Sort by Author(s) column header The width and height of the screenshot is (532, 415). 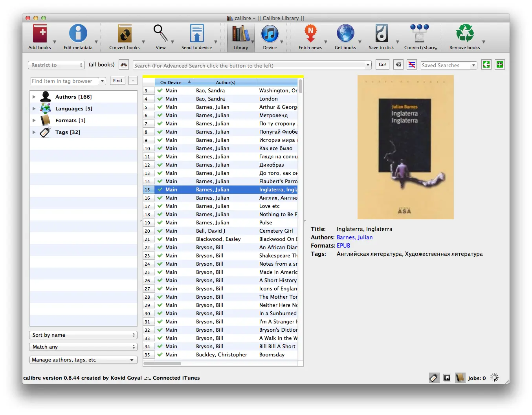pos(226,83)
